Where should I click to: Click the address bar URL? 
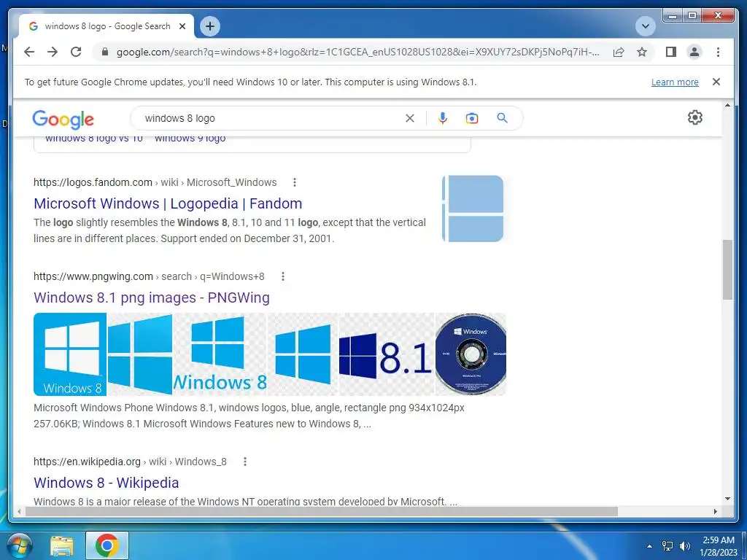[x=357, y=52]
